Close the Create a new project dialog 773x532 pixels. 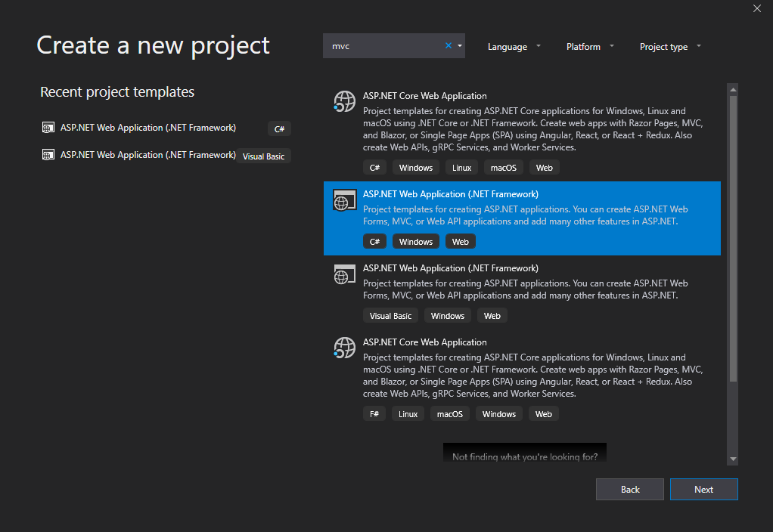click(x=756, y=8)
